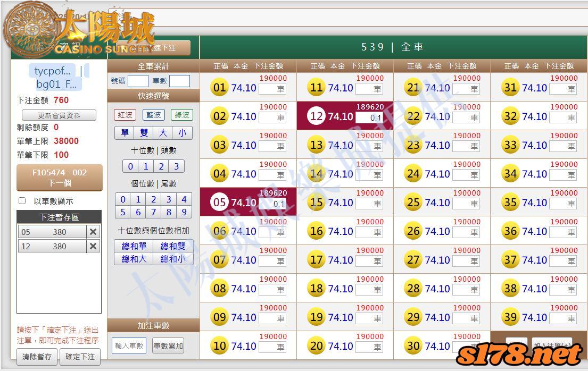Focus the 車數 input field in 全車累計
This screenshot has height=371, width=588.
179,81
